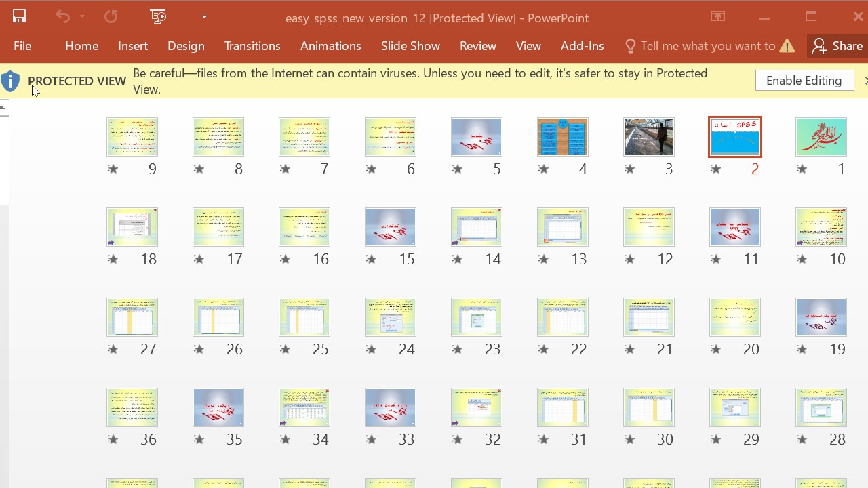868x488 pixels.
Task: Click transition star icon under slide 23
Action: [x=458, y=350]
